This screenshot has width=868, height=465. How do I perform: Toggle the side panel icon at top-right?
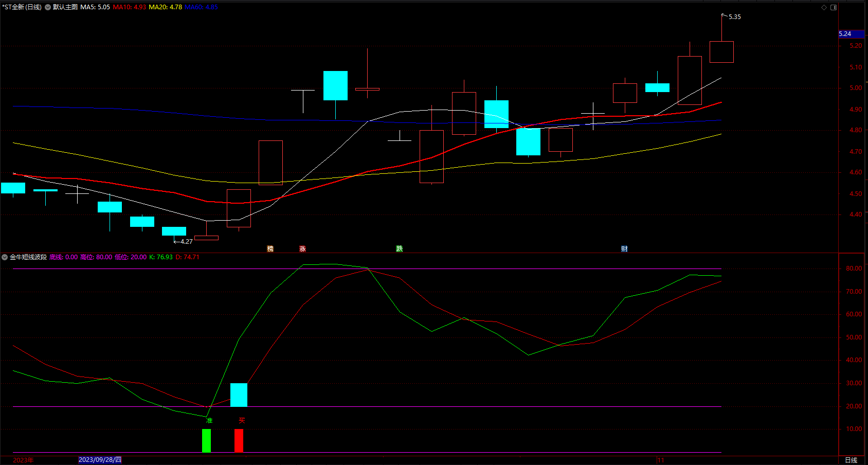pyautogui.click(x=834, y=7)
